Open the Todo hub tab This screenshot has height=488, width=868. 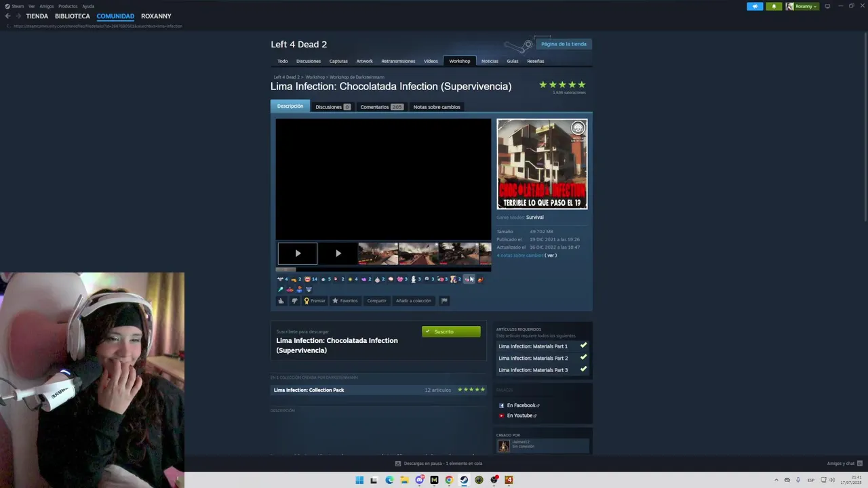pos(282,61)
